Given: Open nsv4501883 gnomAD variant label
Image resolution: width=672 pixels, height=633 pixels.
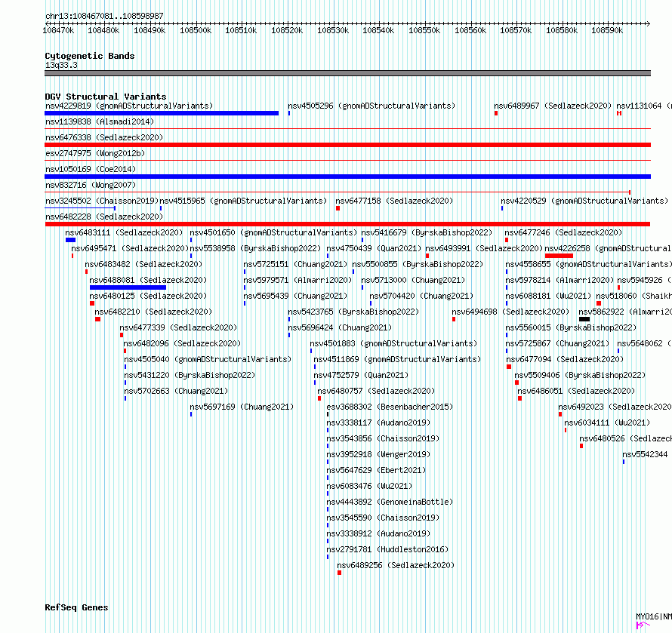Looking at the screenshot, I should click(393, 343).
